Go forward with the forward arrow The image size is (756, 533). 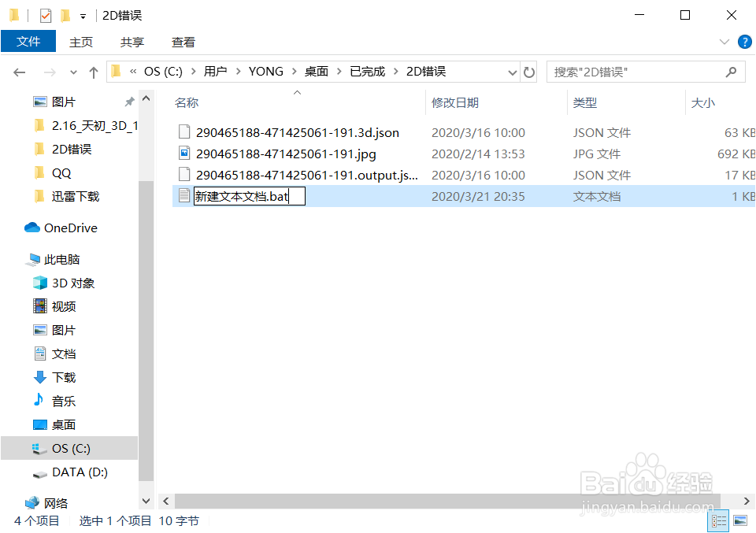click(49, 72)
